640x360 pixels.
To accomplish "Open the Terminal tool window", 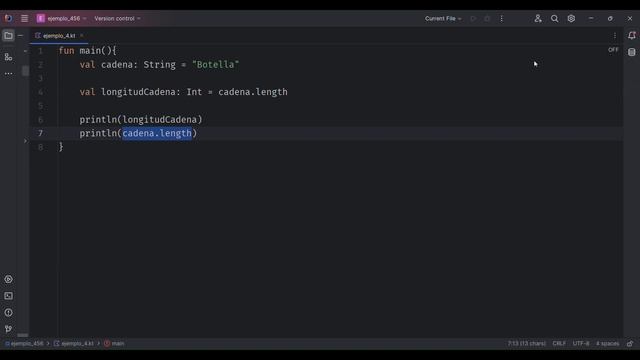I will pos(8,296).
